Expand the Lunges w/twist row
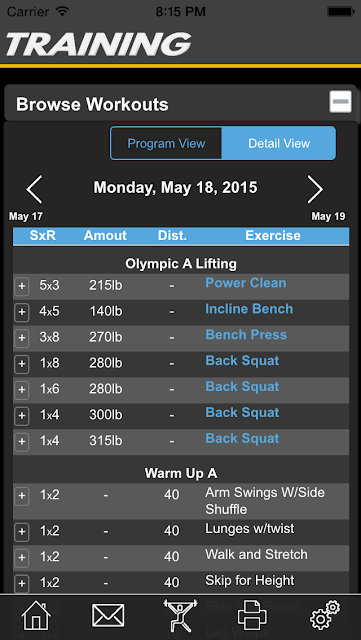 22,532
